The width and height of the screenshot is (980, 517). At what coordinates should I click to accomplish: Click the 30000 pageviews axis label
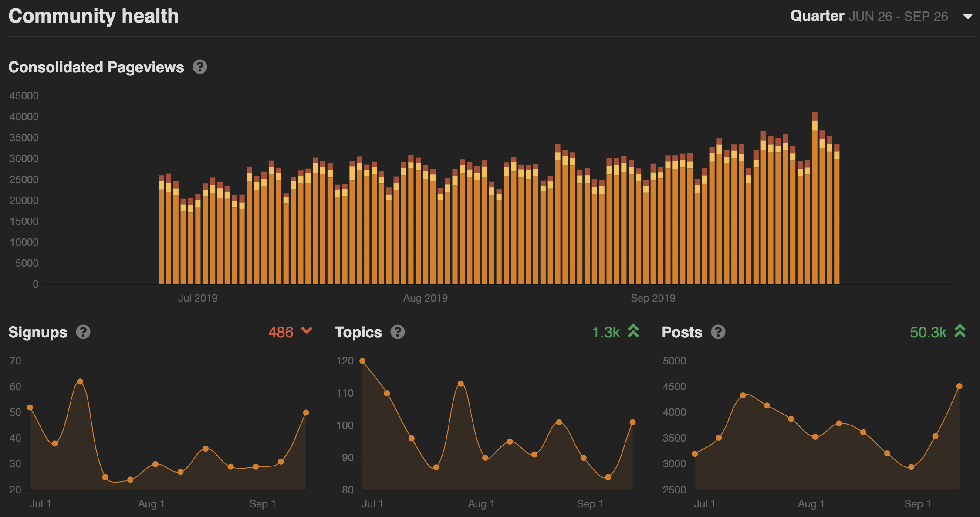click(x=24, y=159)
